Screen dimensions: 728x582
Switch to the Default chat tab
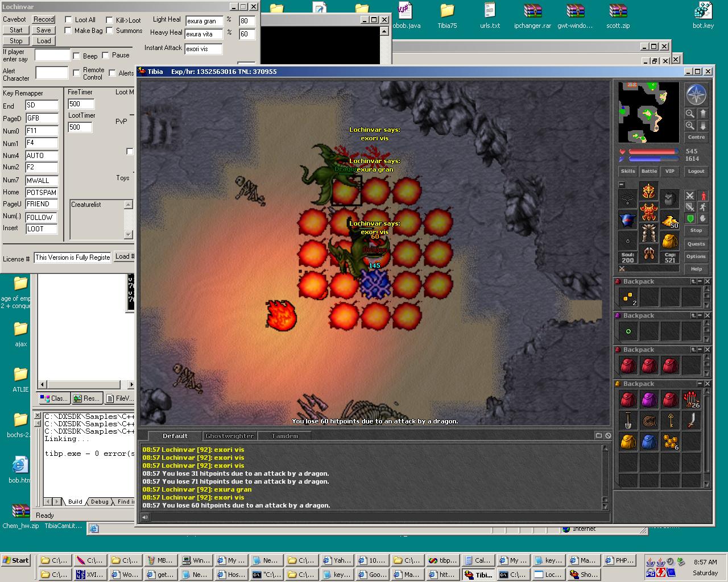[x=175, y=436]
